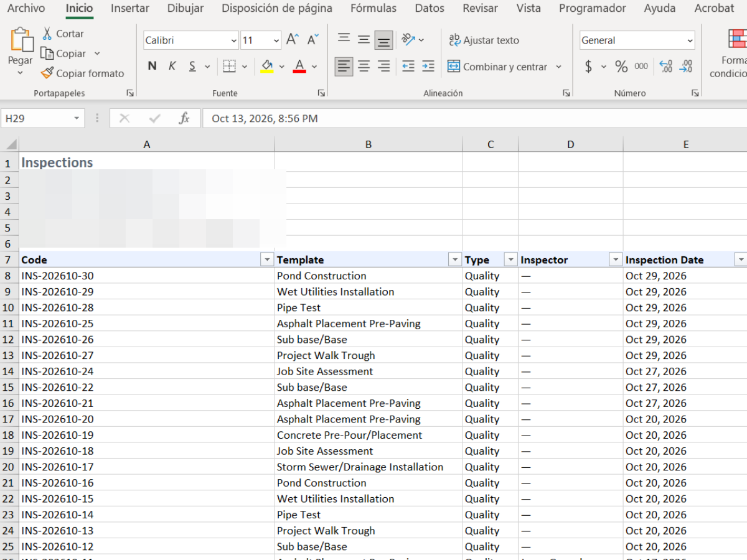Screen dimensions: 747x560
Task: Open Fuente dialog launcher
Action: click(x=321, y=93)
